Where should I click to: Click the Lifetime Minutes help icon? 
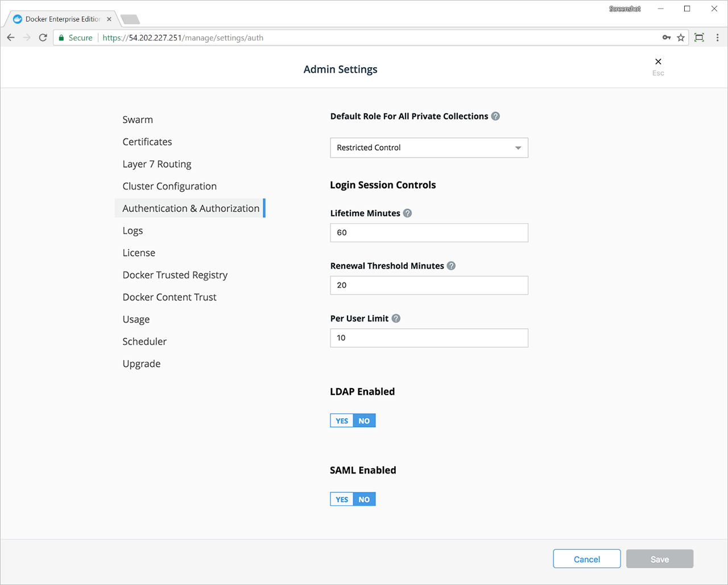pyautogui.click(x=407, y=213)
